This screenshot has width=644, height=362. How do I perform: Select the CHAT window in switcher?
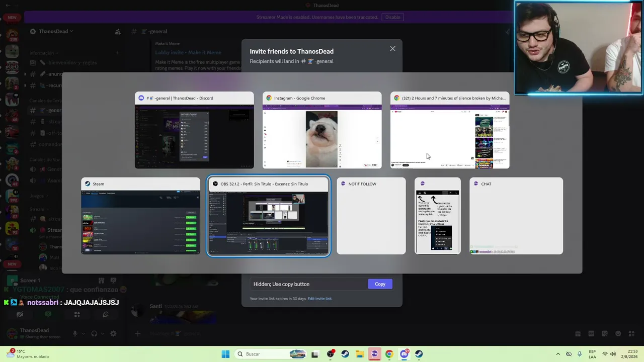pyautogui.click(x=516, y=216)
